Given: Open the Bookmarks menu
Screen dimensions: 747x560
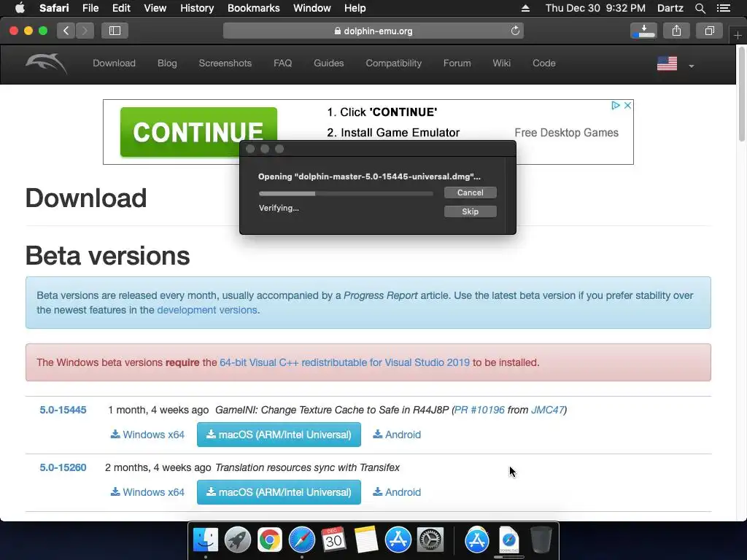Looking at the screenshot, I should (253, 8).
